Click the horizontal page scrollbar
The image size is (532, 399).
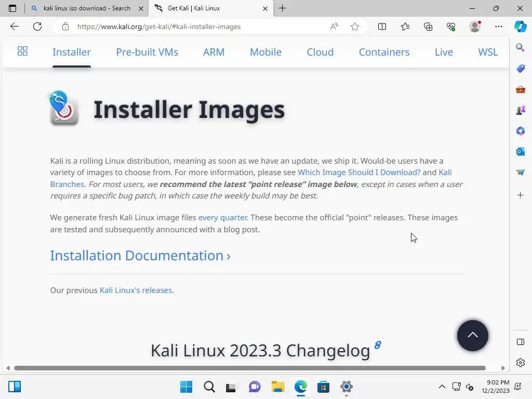pyautogui.click(x=250, y=368)
